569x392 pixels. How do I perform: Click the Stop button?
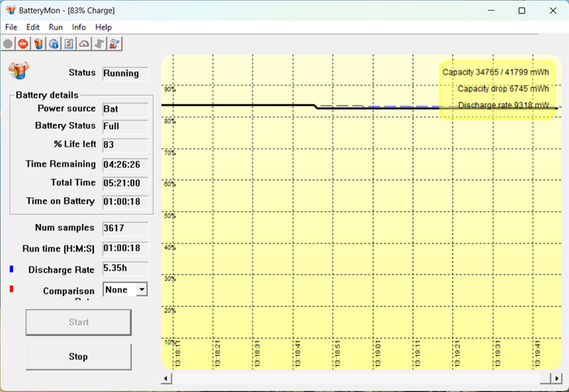coord(78,357)
